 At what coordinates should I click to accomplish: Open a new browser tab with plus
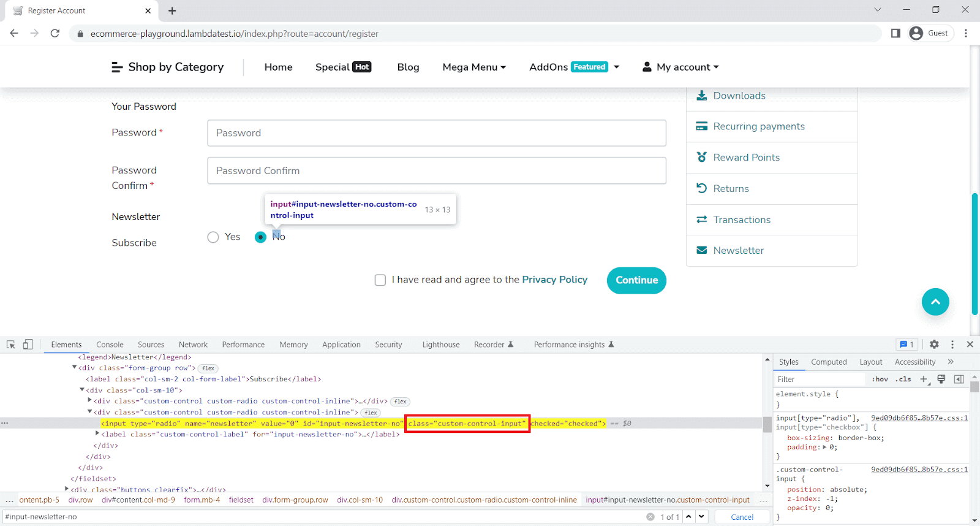coord(172,10)
